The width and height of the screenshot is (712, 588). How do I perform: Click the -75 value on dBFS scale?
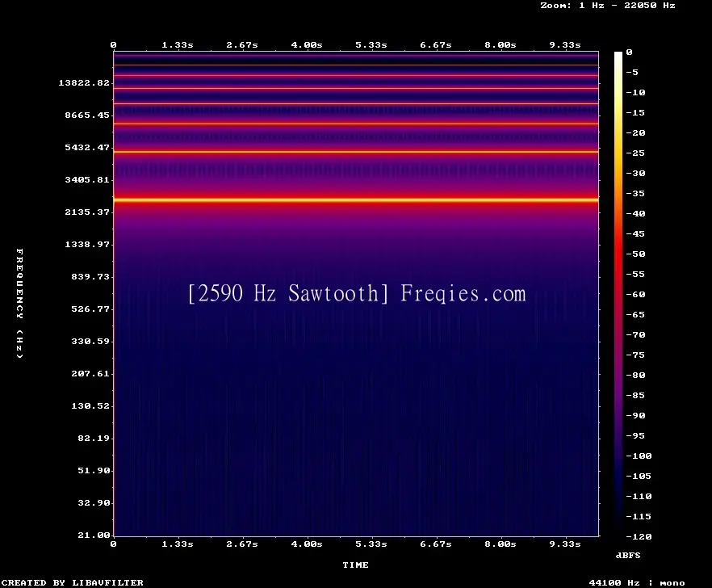(635, 355)
